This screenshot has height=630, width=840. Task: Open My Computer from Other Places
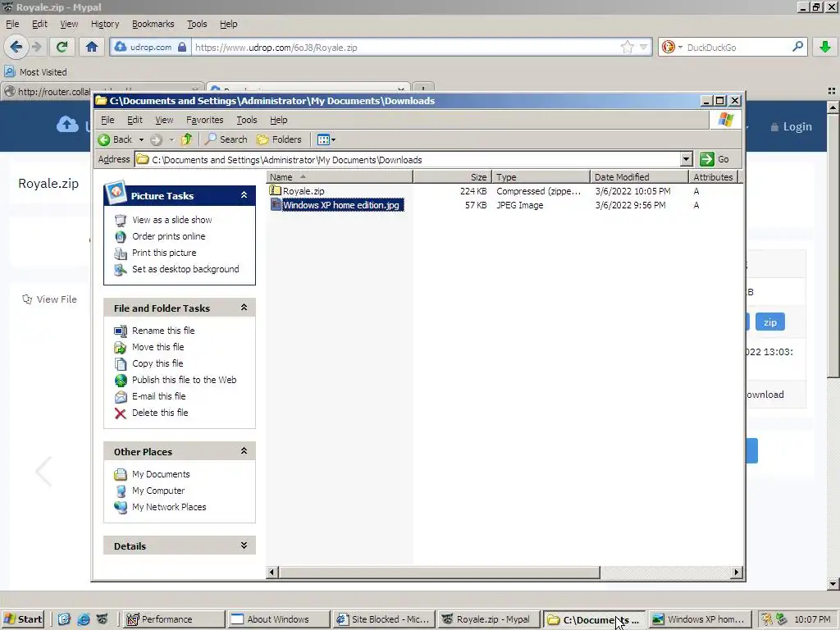[158, 491]
